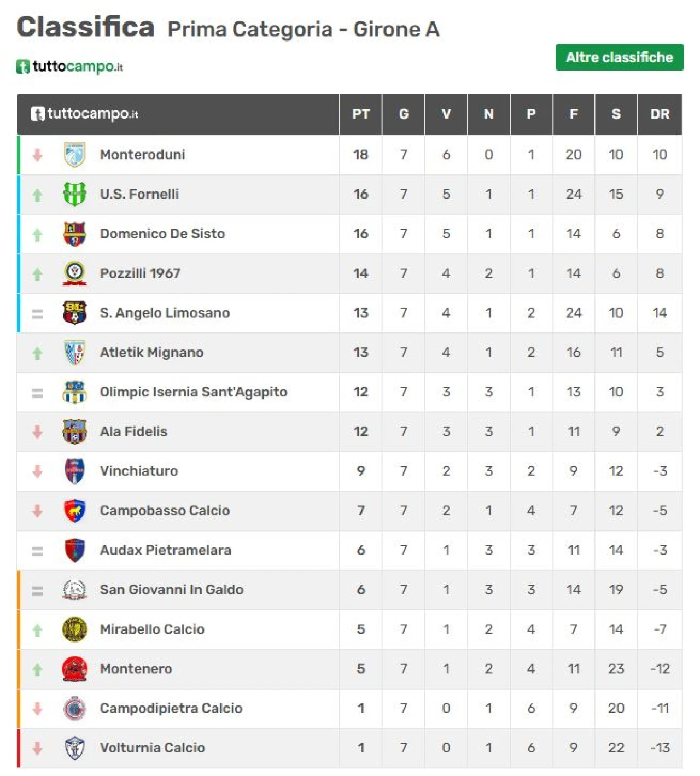Screen dimensions: 700x776
Task: Click the Volturnia Calcio crest
Action: (x=74, y=748)
